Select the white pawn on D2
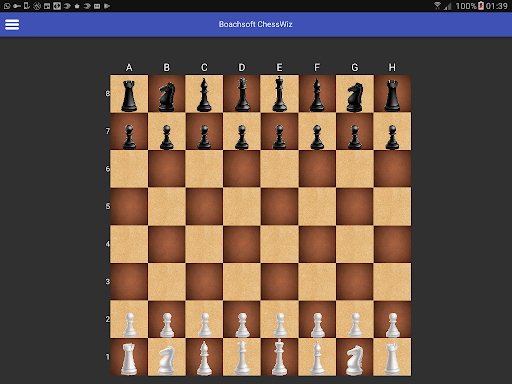 pos(242,319)
